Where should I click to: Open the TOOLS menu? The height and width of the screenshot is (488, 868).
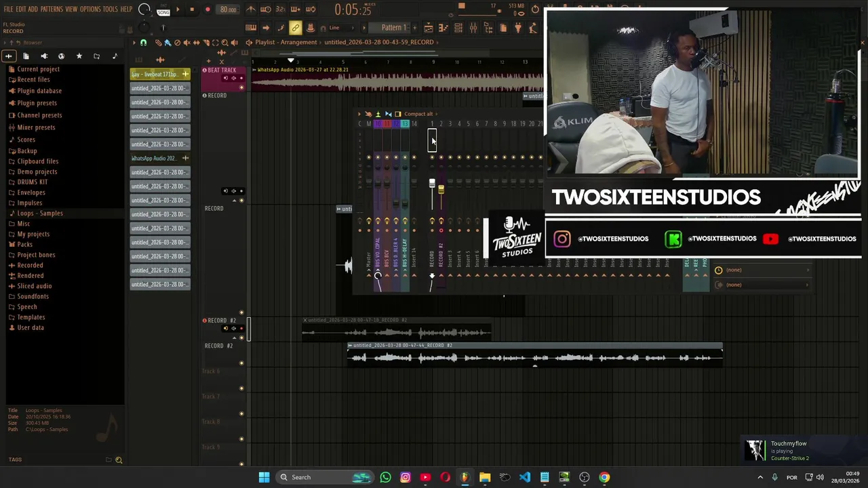(110, 9)
